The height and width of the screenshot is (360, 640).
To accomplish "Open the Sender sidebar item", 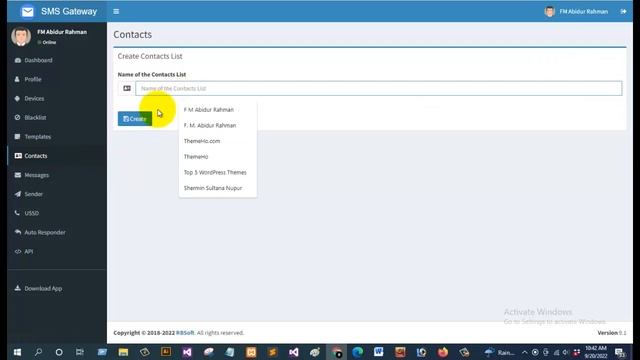I will pyautogui.click(x=57, y=194).
